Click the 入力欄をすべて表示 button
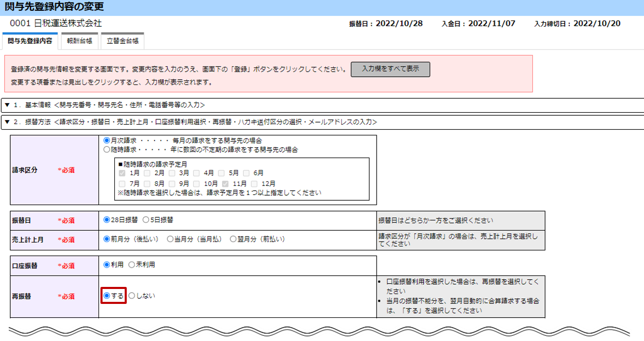 coord(390,69)
